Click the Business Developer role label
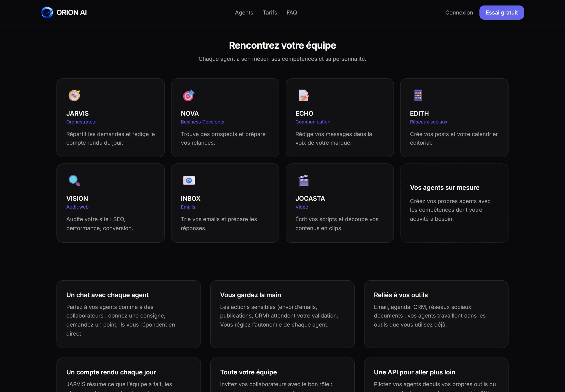This screenshot has height=392, width=565. tap(203, 122)
